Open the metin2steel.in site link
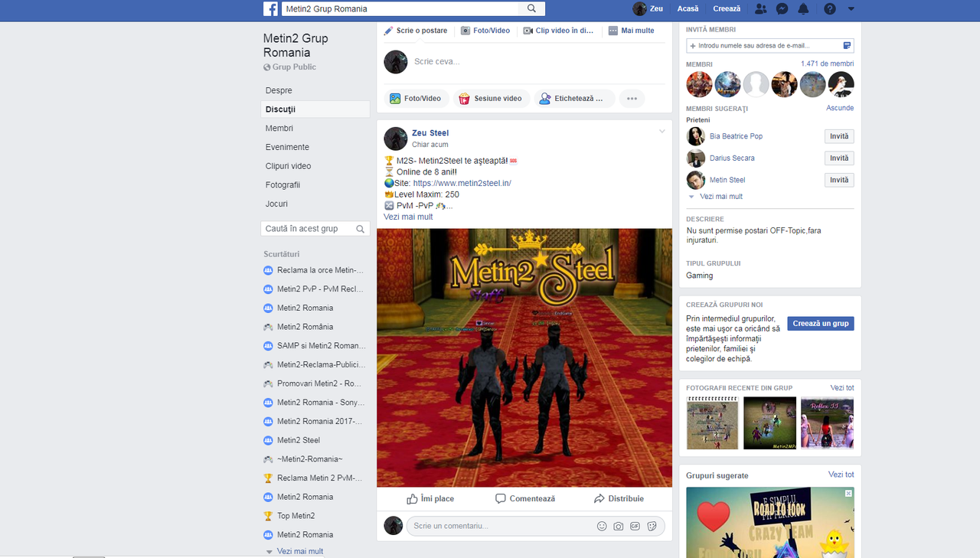 click(x=462, y=183)
